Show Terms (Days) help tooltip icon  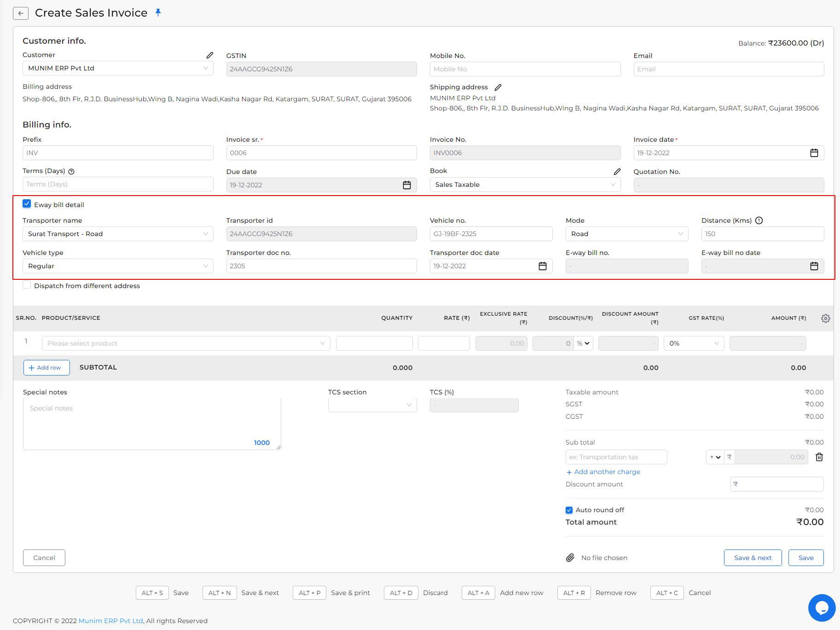coord(71,172)
